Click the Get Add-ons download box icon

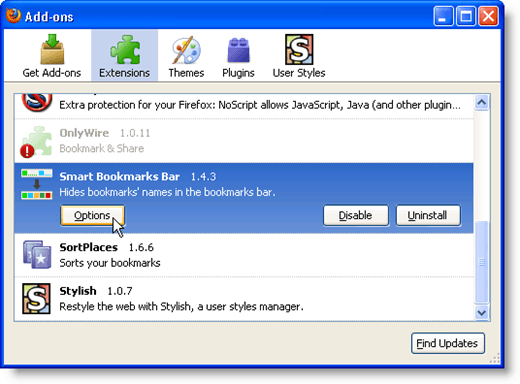click(x=52, y=49)
